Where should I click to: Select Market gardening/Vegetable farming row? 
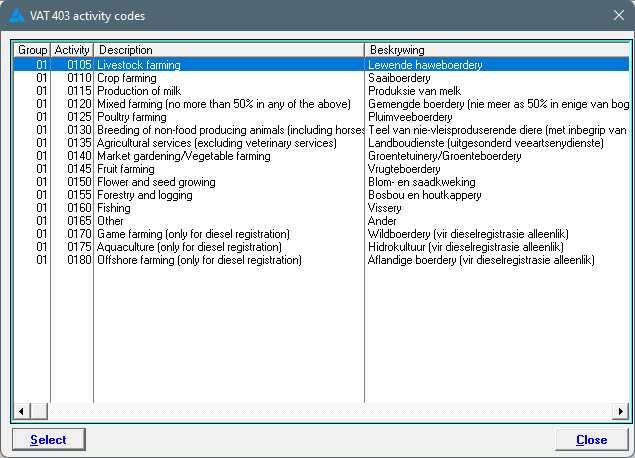tap(321, 156)
